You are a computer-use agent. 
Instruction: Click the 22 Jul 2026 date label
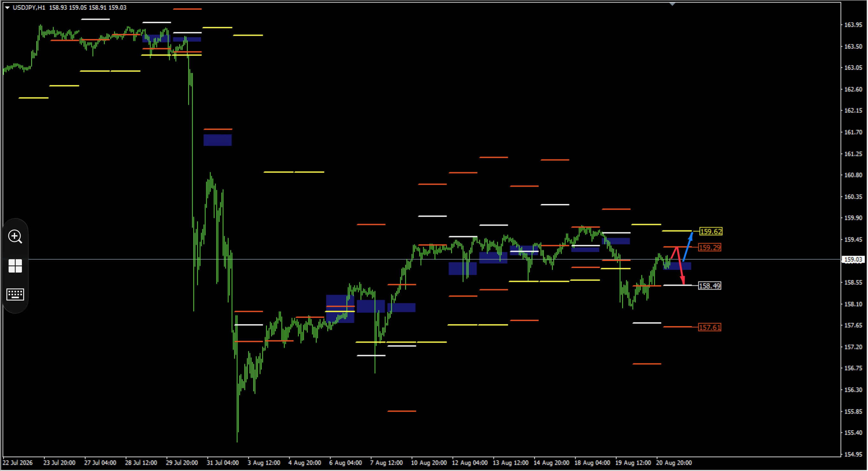(18, 463)
